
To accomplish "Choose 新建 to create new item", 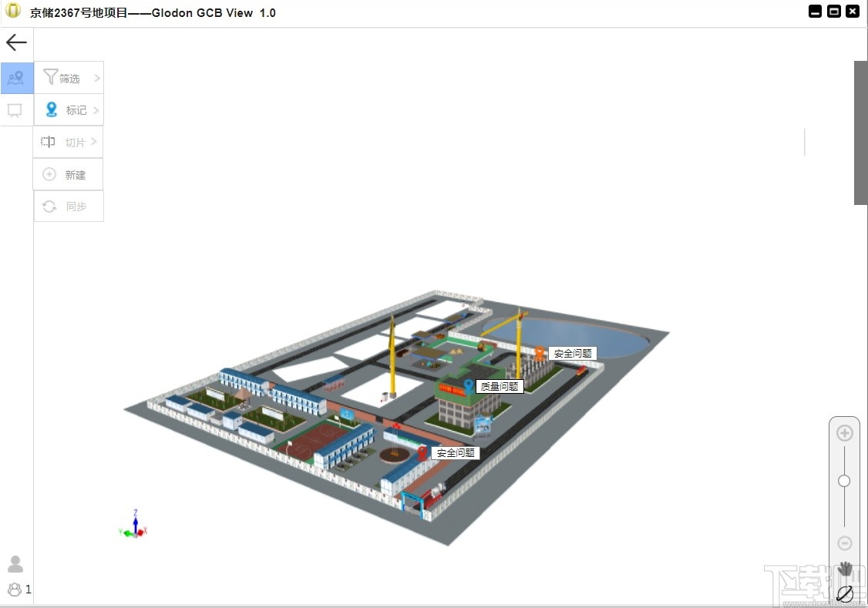I will (68, 174).
